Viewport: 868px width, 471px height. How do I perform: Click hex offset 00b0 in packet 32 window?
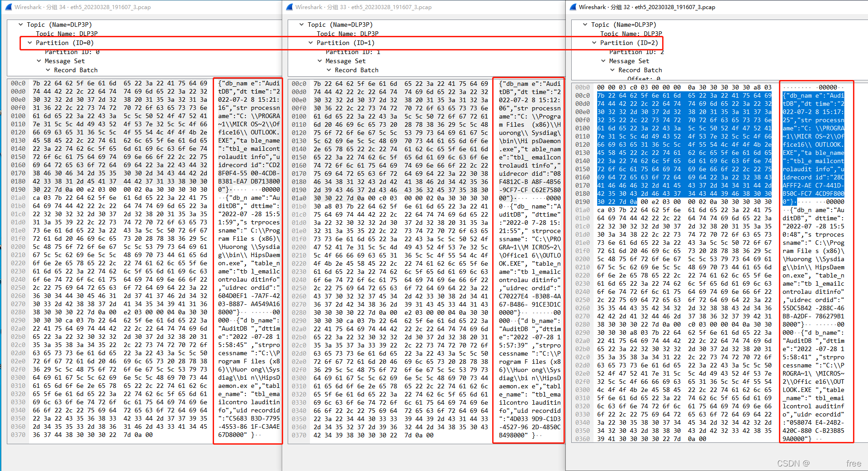(583, 87)
